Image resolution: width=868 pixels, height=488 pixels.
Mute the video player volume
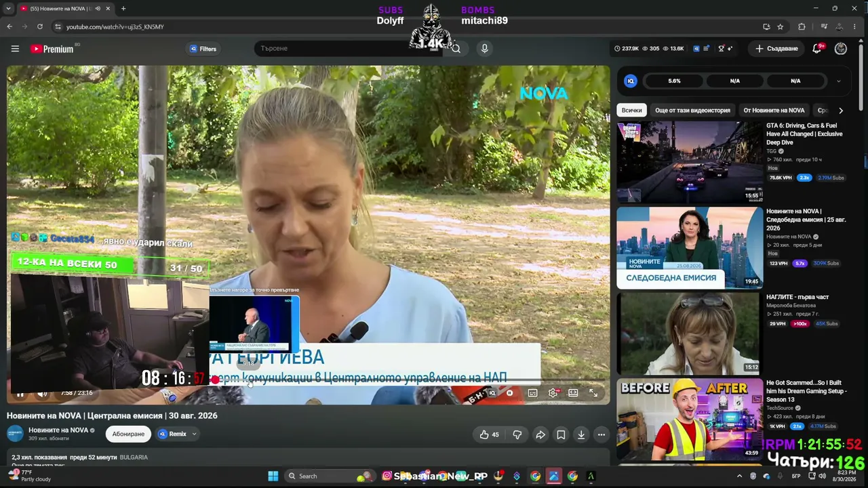point(42,393)
